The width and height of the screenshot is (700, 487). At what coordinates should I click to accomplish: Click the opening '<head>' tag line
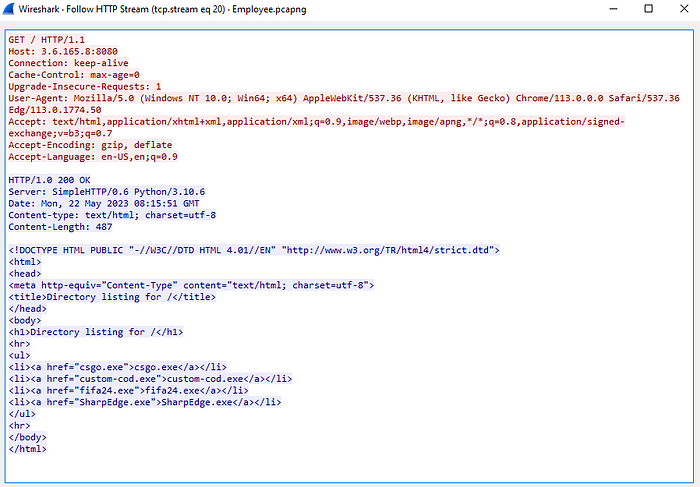point(25,273)
